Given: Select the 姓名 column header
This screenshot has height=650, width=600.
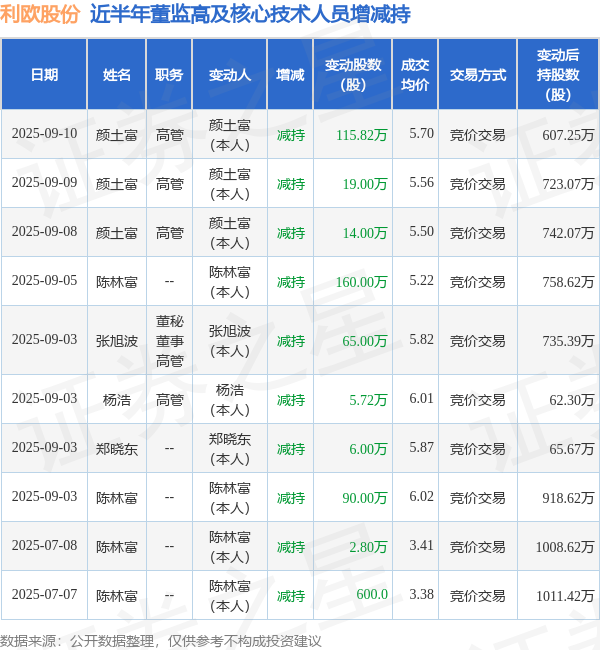Looking at the screenshot, I should pyautogui.click(x=117, y=75).
